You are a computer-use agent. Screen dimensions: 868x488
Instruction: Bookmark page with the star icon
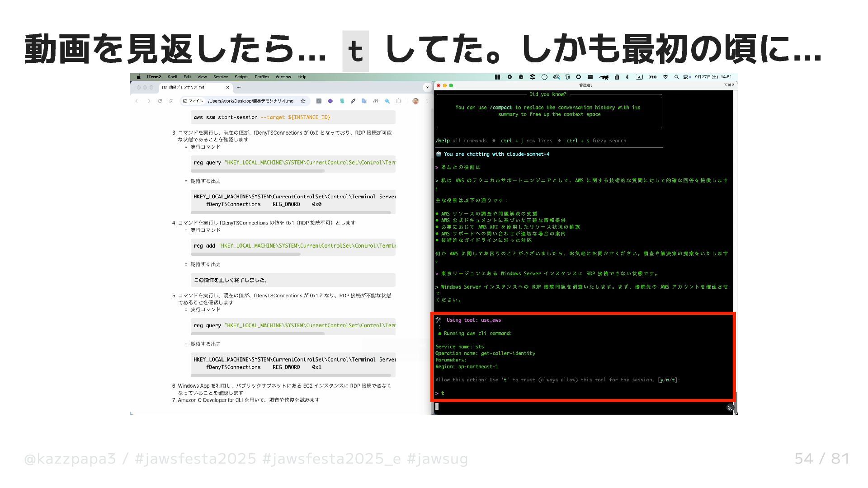click(303, 101)
